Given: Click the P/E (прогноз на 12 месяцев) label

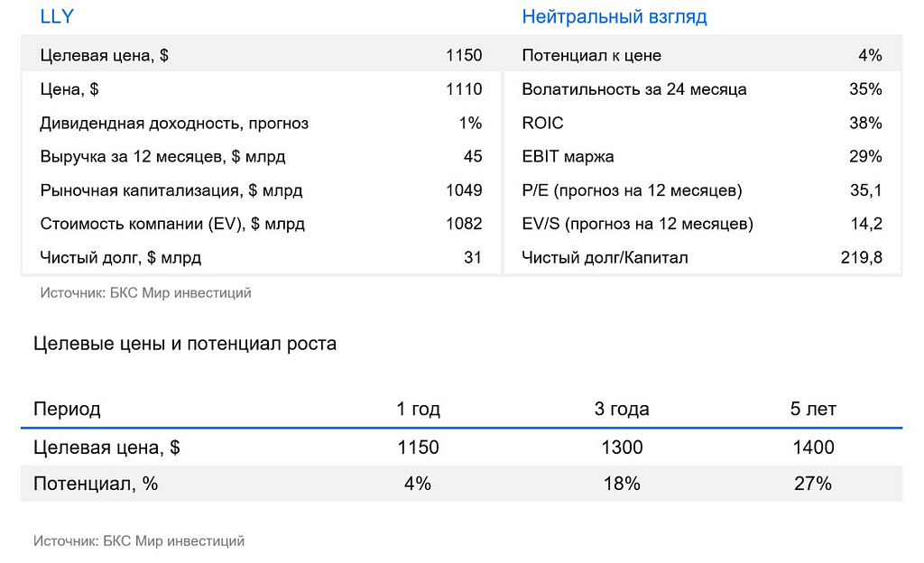Looking at the screenshot, I should [x=632, y=190].
